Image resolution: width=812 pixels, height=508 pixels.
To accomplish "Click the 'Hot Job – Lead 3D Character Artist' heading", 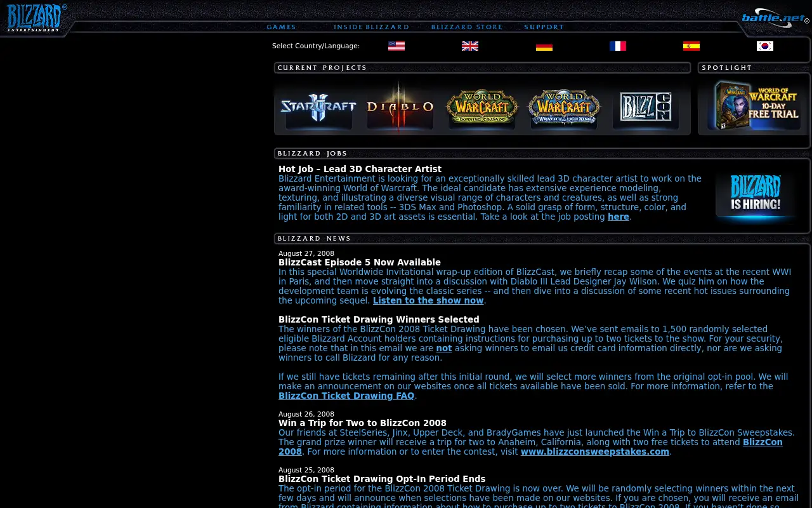I will [360, 169].
